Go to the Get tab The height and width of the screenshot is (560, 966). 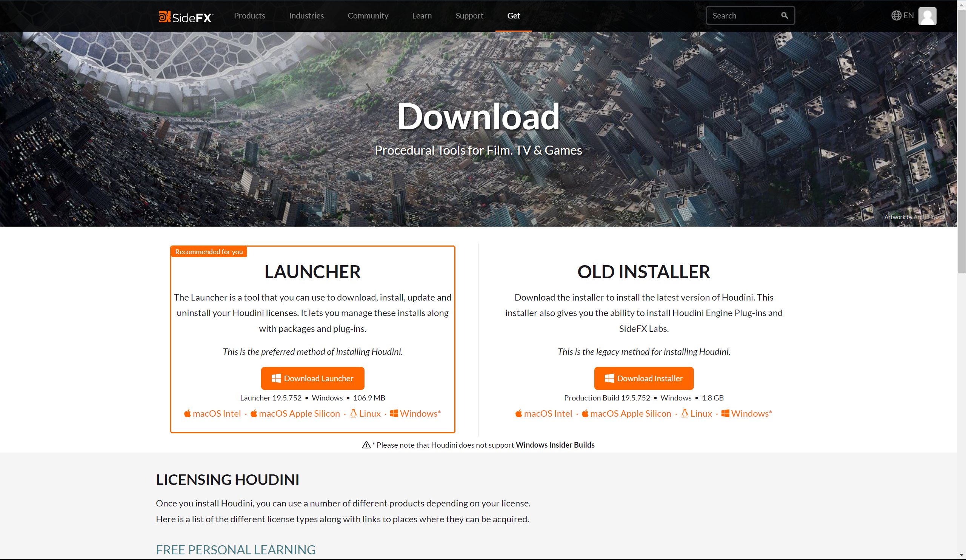click(x=513, y=16)
